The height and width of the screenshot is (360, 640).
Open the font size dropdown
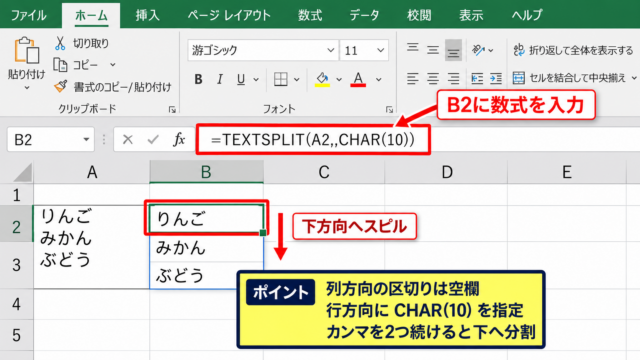(380, 50)
